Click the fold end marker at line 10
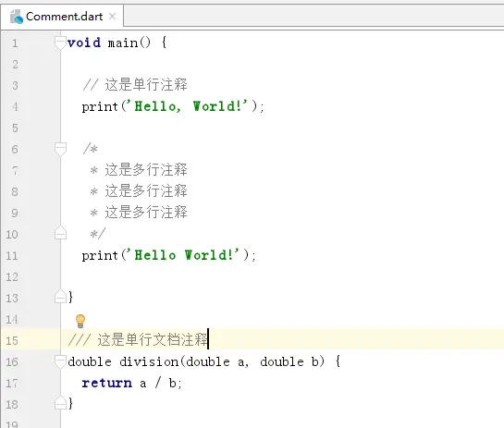504x428 pixels. pyautogui.click(x=60, y=233)
